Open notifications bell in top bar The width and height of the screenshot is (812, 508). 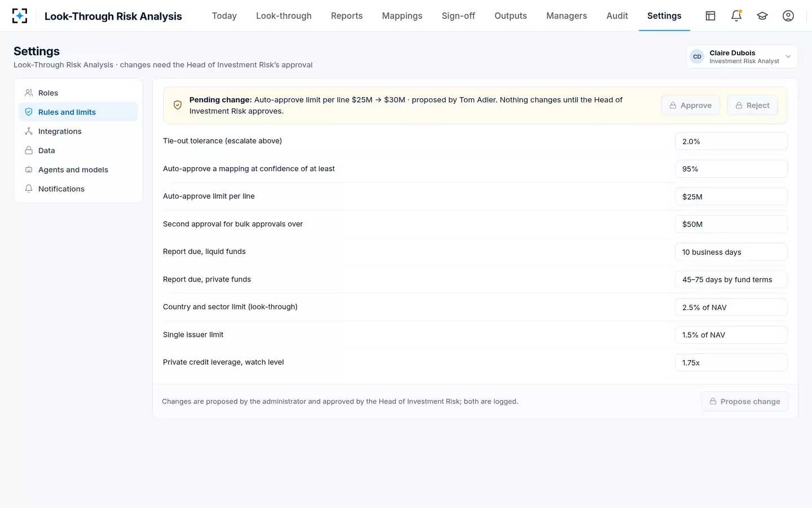click(x=736, y=16)
